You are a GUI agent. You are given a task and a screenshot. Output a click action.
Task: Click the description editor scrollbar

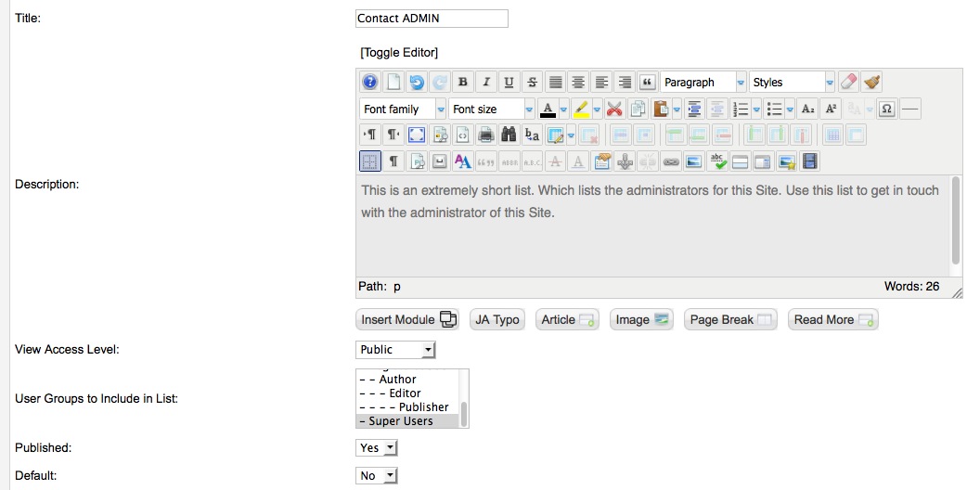click(956, 221)
